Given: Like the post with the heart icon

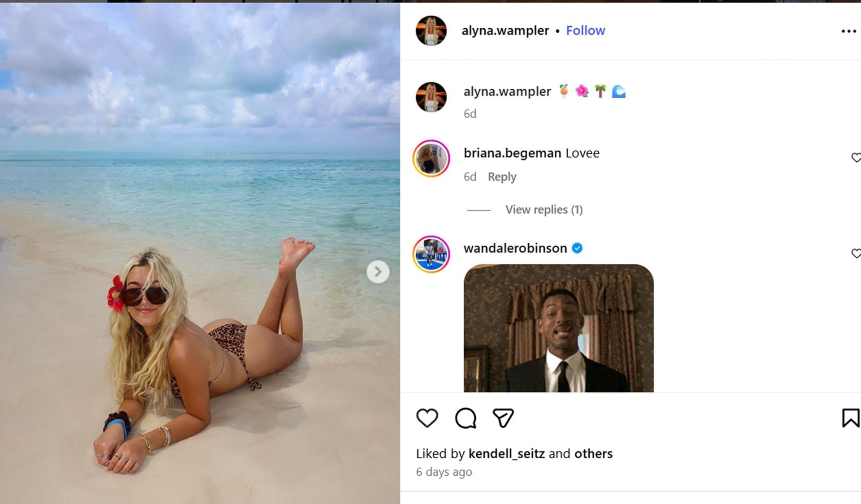Looking at the screenshot, I should pyautogui.click(x=427, y=418).
